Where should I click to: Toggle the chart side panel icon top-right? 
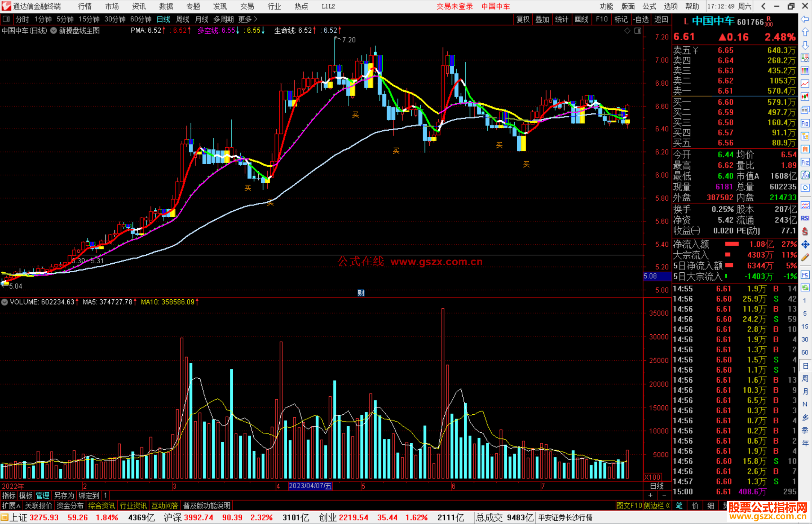click(638, 31)
